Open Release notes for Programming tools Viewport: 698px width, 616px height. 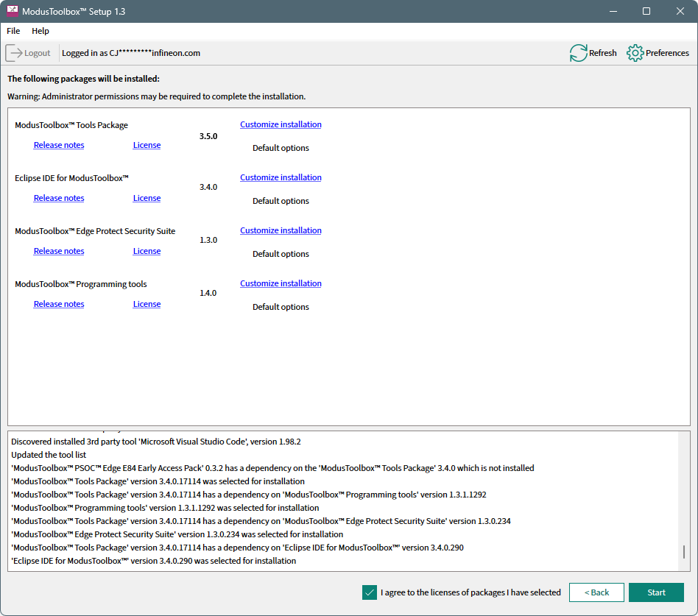(59, 304)
